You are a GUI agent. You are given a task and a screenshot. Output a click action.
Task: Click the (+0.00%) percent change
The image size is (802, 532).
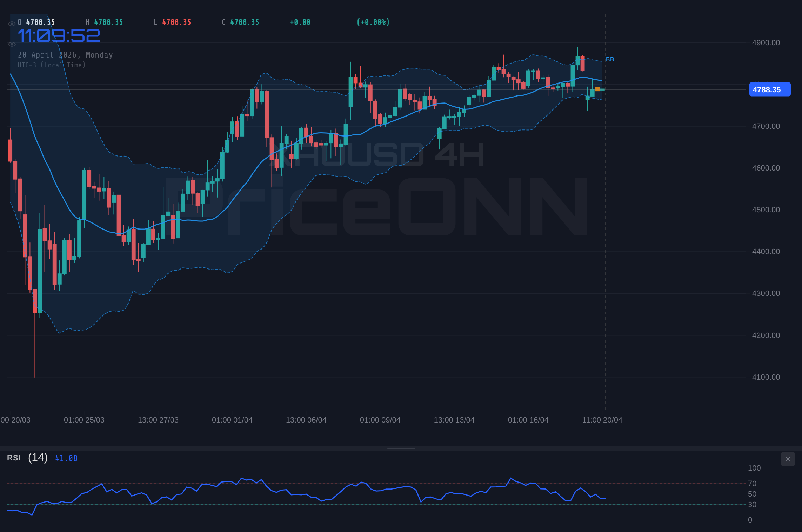[x=373, y=22]
